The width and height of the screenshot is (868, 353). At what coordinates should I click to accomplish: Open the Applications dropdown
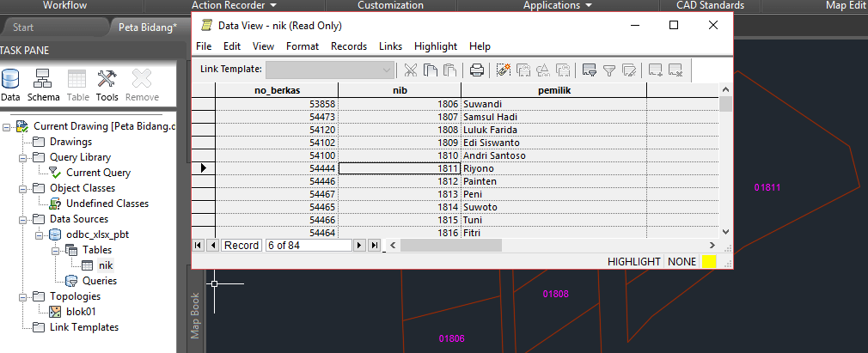588,5
